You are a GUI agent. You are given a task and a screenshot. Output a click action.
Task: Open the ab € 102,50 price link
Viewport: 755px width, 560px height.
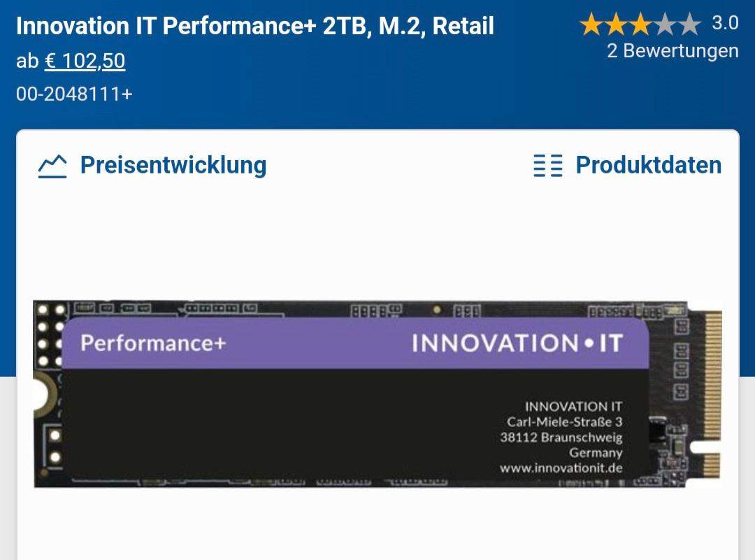pyautogui.click(x=86, y=61)
